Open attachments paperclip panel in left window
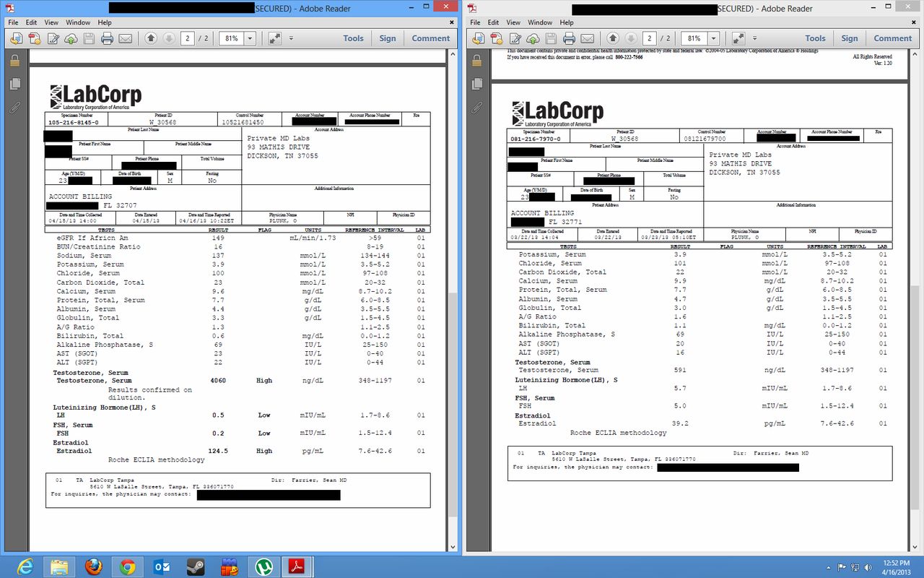 tap(14, 108)
